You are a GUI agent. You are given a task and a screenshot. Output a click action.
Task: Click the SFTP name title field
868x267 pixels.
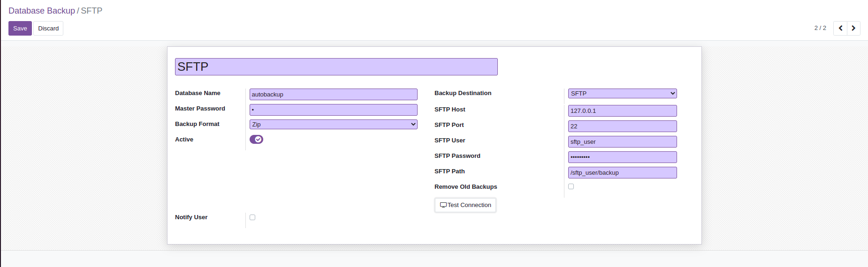click(336, 67)
